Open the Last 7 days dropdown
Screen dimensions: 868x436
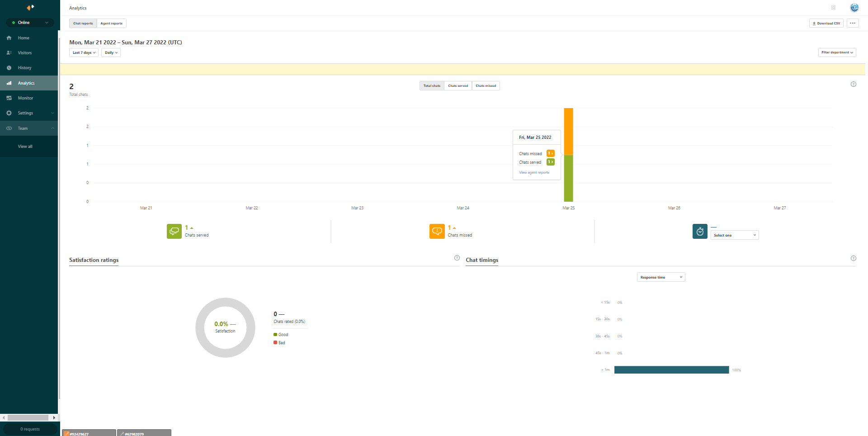[84, 53]
